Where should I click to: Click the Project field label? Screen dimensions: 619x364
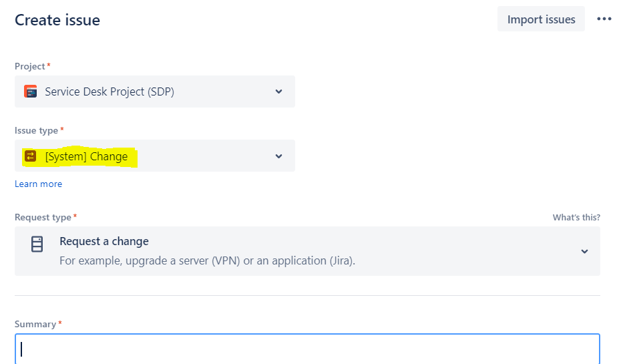pos(30,66)
